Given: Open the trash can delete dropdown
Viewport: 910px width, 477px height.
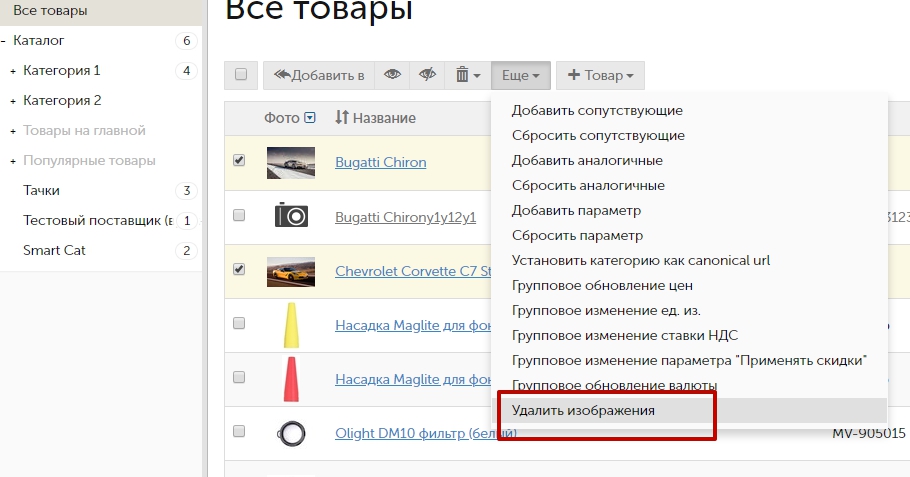Looking at the screenshot, I should click(x=468, y=75).
